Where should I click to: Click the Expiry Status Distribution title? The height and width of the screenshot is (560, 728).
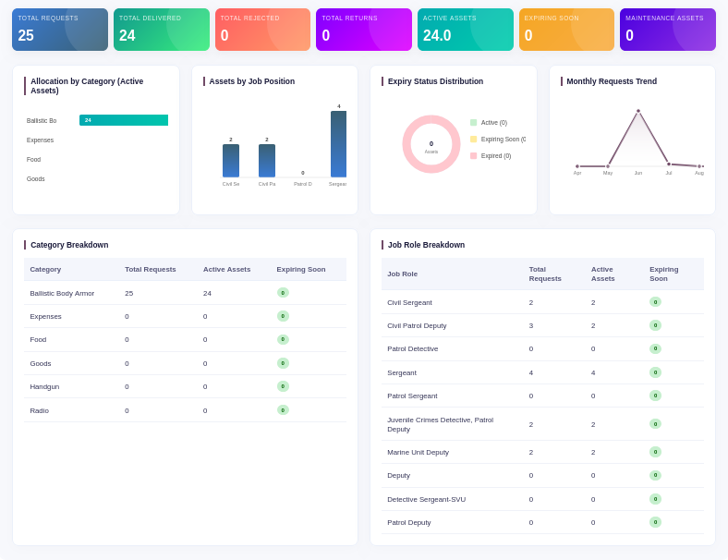[x=435, y=81]
